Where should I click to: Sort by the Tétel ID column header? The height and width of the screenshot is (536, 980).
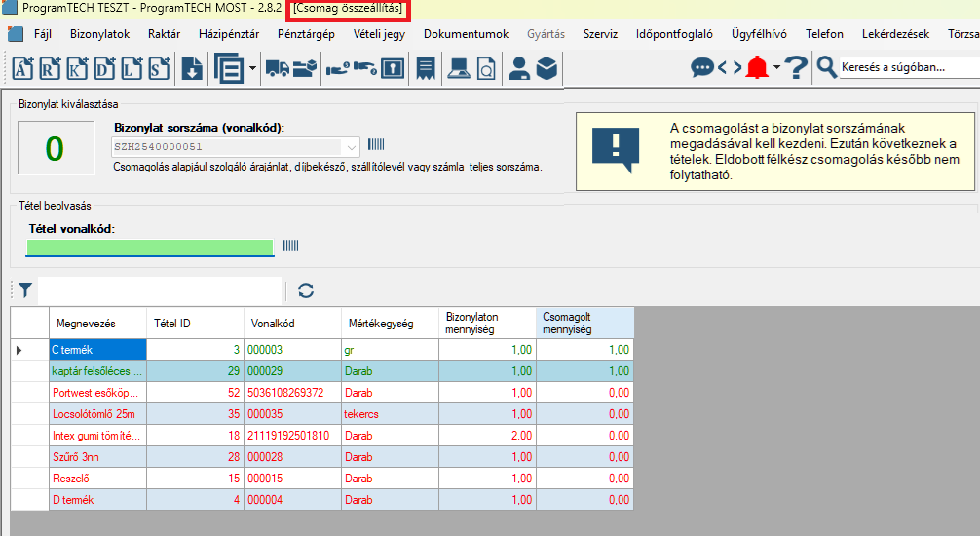(195, 324)
